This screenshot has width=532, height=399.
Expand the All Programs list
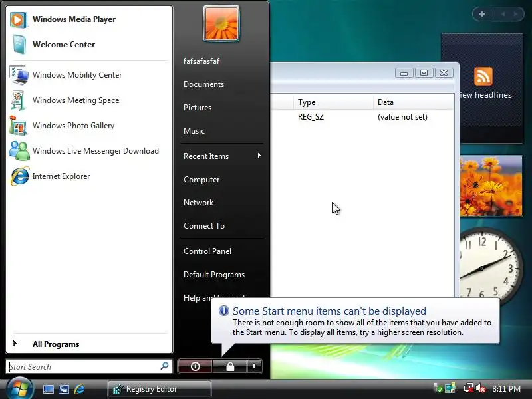(x=89, y=344)
